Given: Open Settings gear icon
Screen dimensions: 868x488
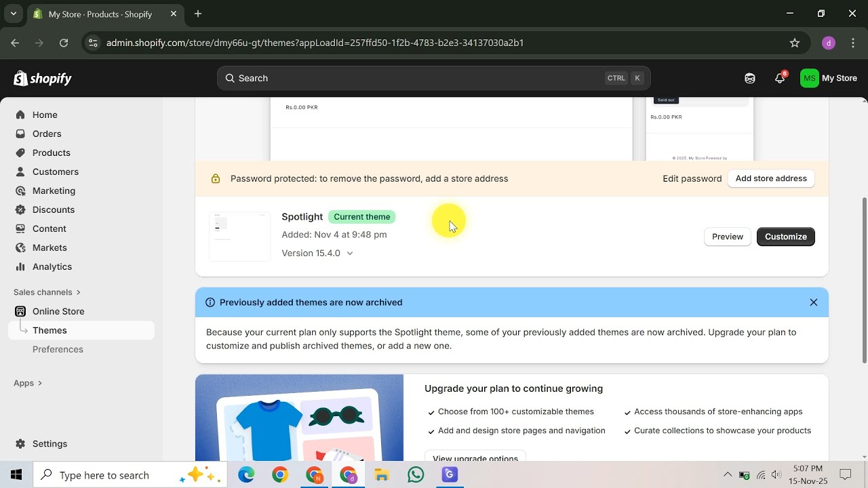Looking at the screenshot, I should [x=20, y=443].
